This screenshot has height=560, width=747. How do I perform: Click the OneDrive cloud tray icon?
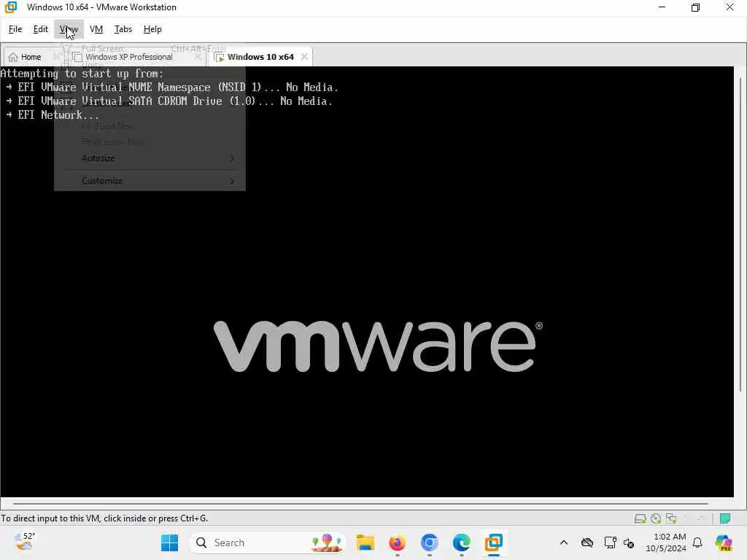coord(587,542)
